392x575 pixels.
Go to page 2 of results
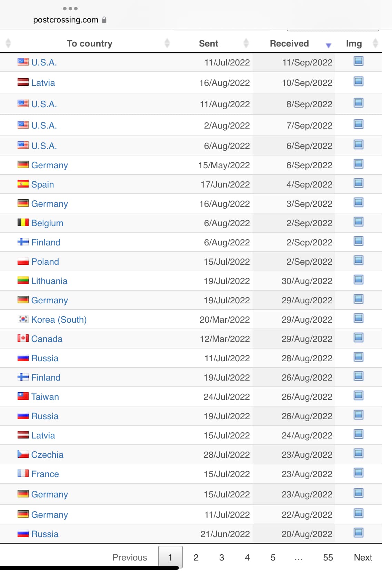click(x=196, y=557)
